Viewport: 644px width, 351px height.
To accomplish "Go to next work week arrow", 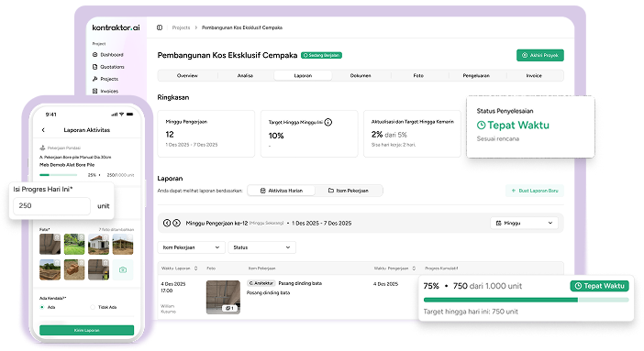I will (176, 223).
